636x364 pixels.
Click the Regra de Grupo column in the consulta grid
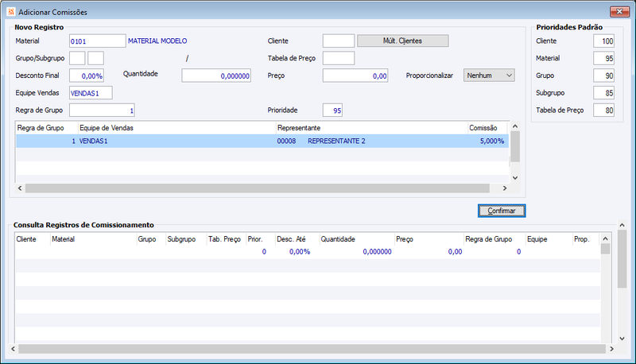[494, 239]
